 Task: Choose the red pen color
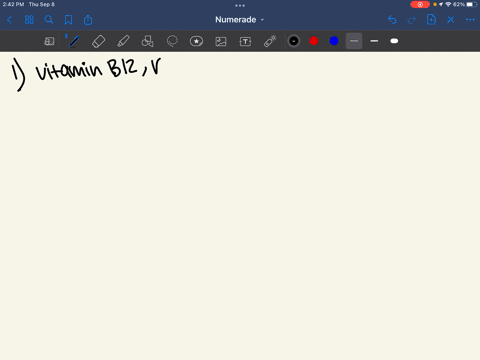pyautogui.click(x=314, y=41)
